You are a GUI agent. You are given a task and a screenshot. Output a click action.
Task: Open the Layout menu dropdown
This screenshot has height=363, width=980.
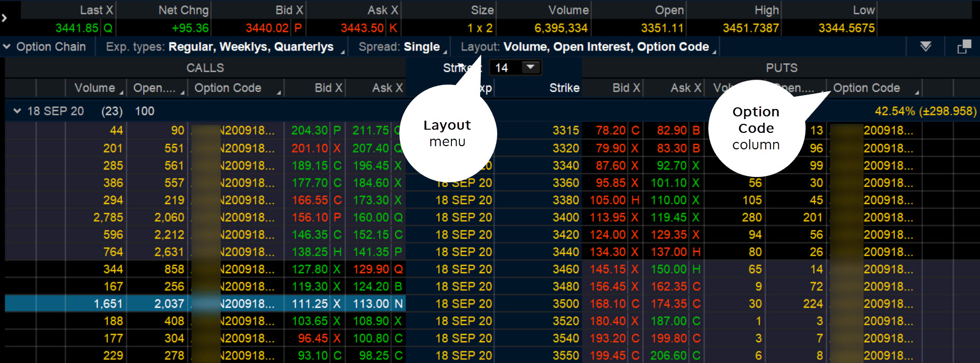tap(588, 47)
